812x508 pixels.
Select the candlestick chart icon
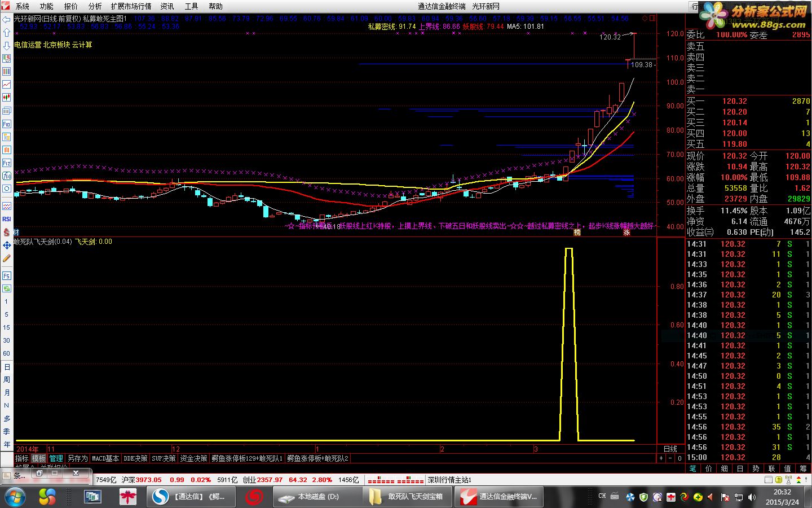[7, 98]
